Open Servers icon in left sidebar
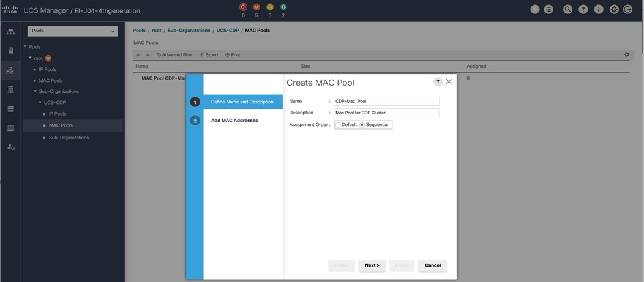 [x=10, y=51]
